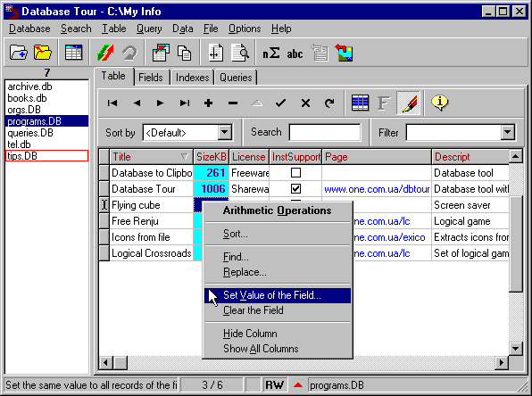The image size is (532, 396).
Task: Click the SizeKB column header
Action: pos(211,157)
